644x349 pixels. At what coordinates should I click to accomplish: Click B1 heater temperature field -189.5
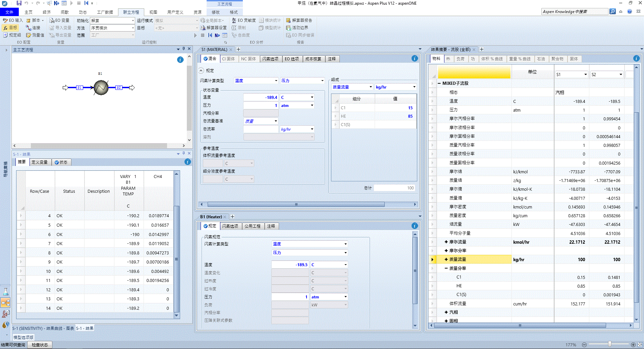[290, 265]
